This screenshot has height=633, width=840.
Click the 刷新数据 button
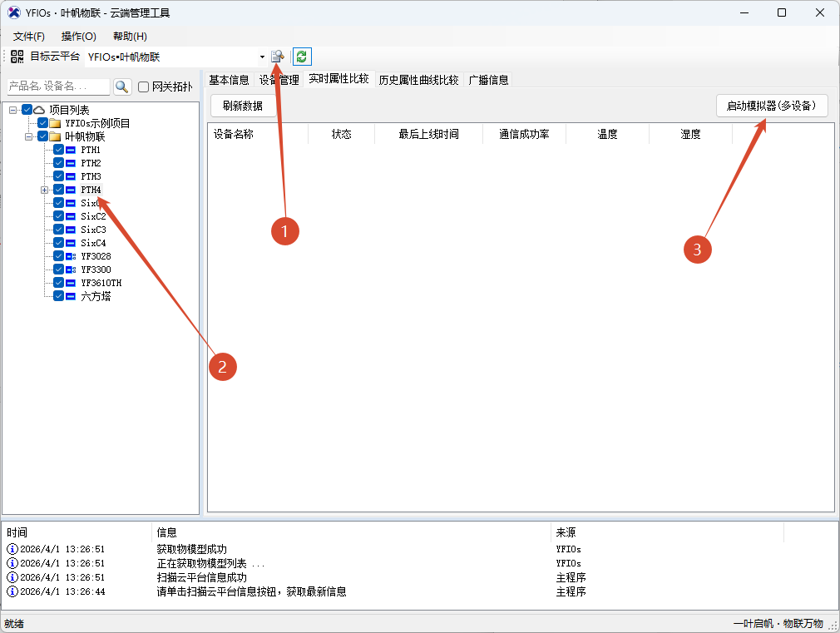pyautogui.click(x=243, y=106)
